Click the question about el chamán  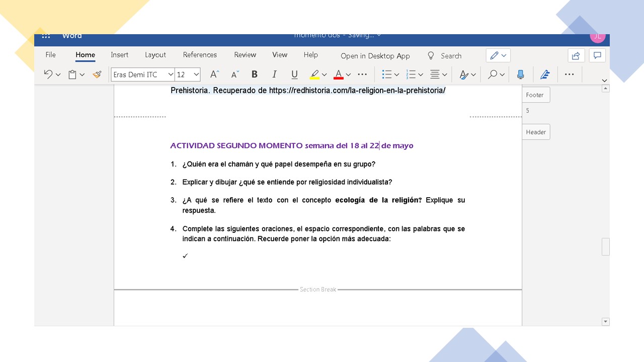[279, 164]
